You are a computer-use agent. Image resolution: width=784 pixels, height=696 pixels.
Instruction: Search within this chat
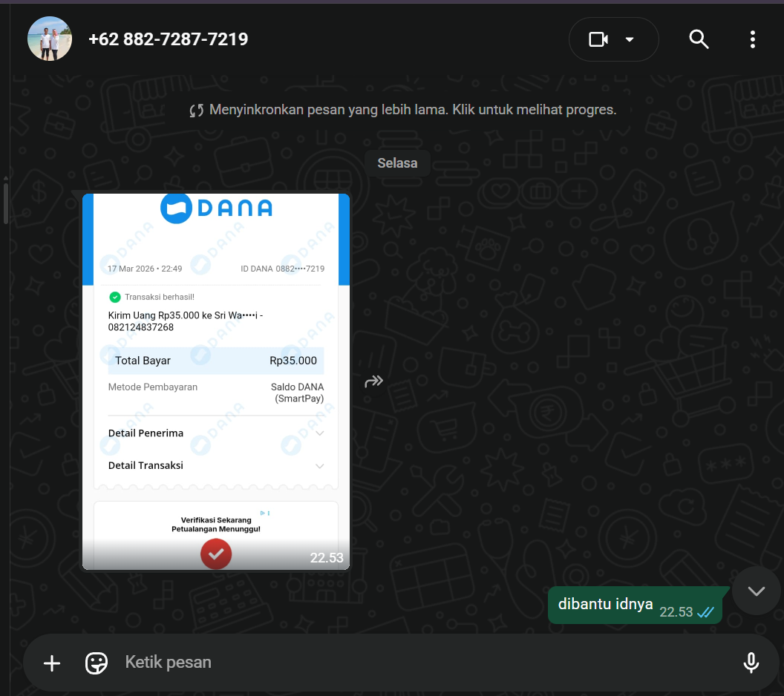699,39
